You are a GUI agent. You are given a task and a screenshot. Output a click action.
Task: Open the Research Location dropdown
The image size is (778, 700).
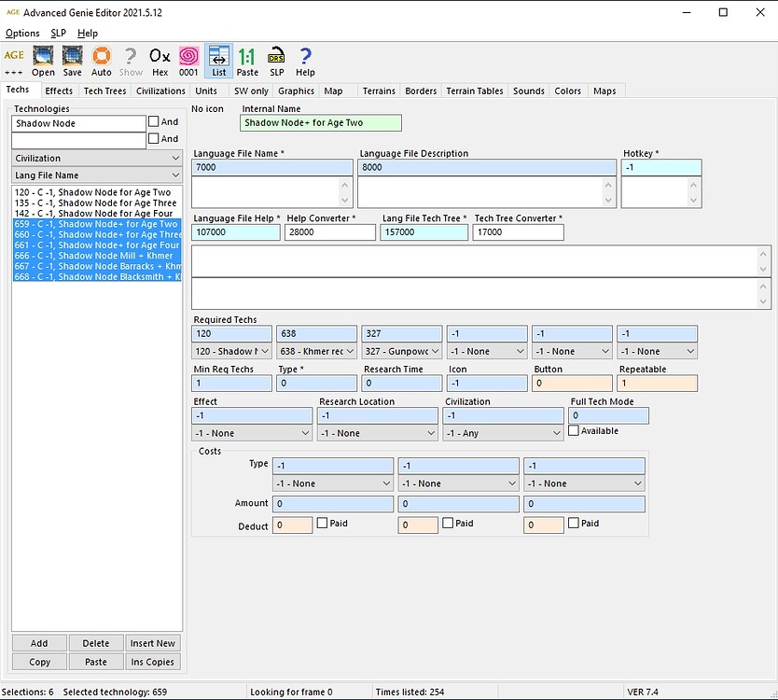(377, 431)
